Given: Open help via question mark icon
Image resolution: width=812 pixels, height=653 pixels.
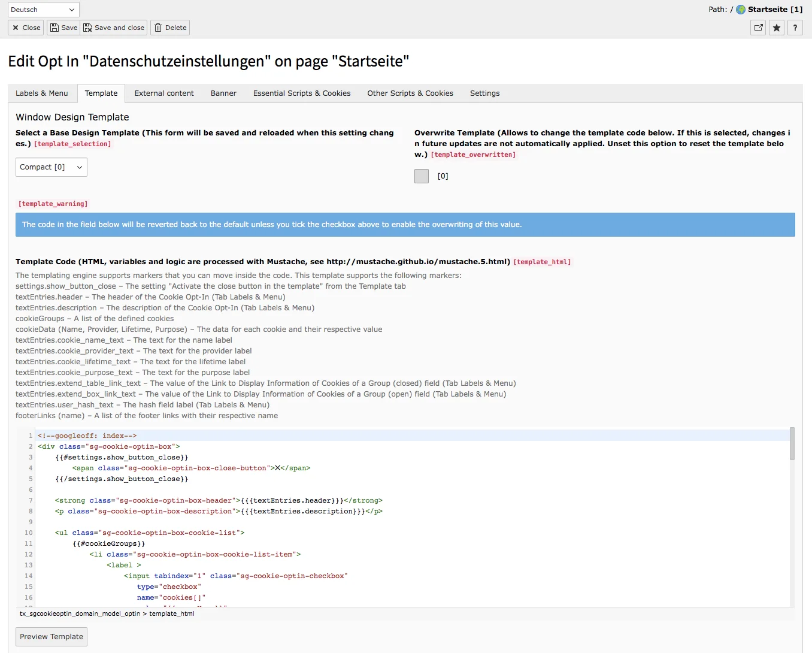Looking at the screenshot, I should tap(795, 28).
